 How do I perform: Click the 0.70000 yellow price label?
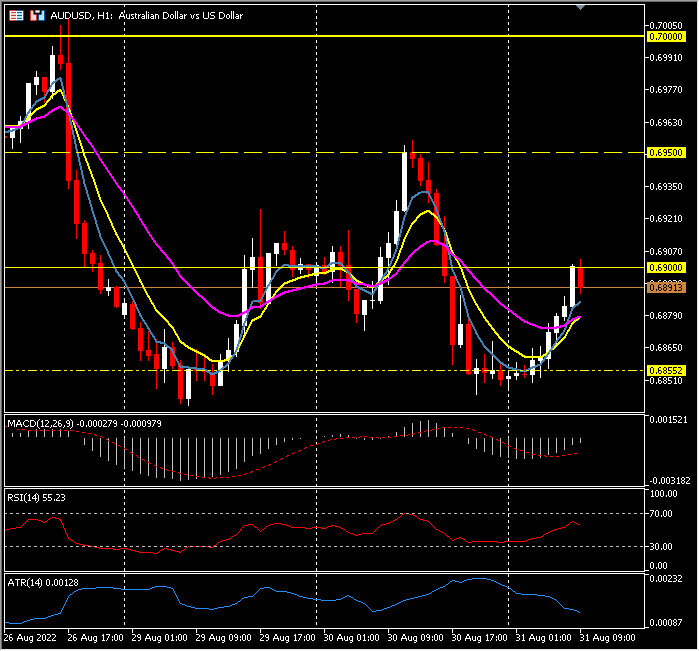point(666,37)
